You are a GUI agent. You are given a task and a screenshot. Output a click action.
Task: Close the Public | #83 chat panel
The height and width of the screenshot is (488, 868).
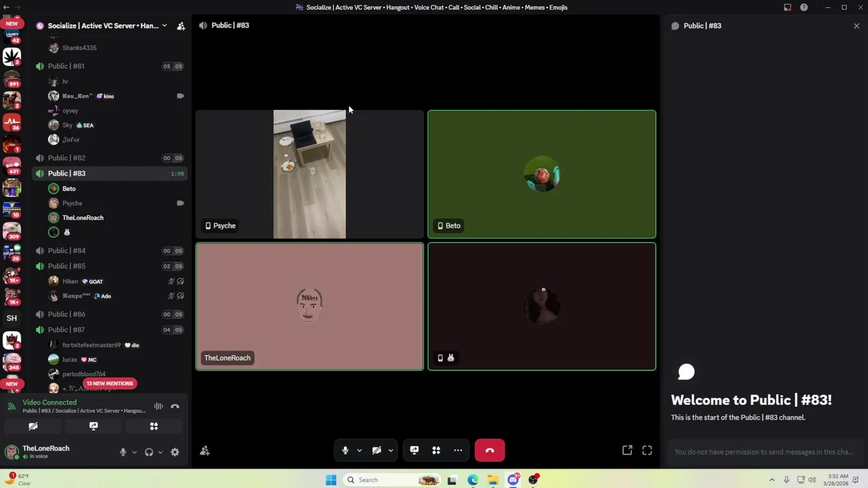856,26
